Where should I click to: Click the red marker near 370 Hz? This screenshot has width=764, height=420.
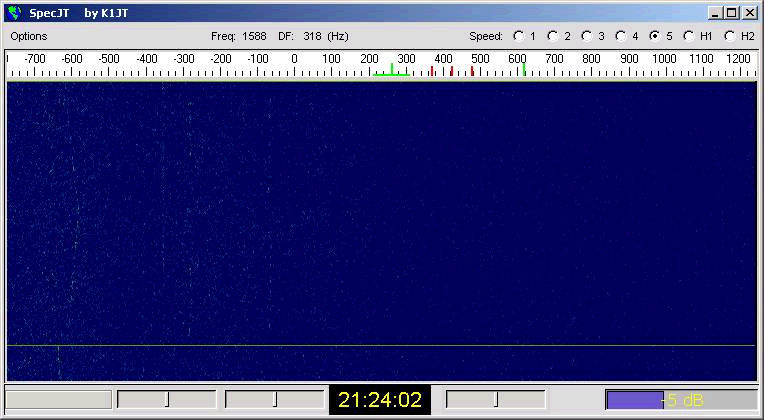pos(432,71)
